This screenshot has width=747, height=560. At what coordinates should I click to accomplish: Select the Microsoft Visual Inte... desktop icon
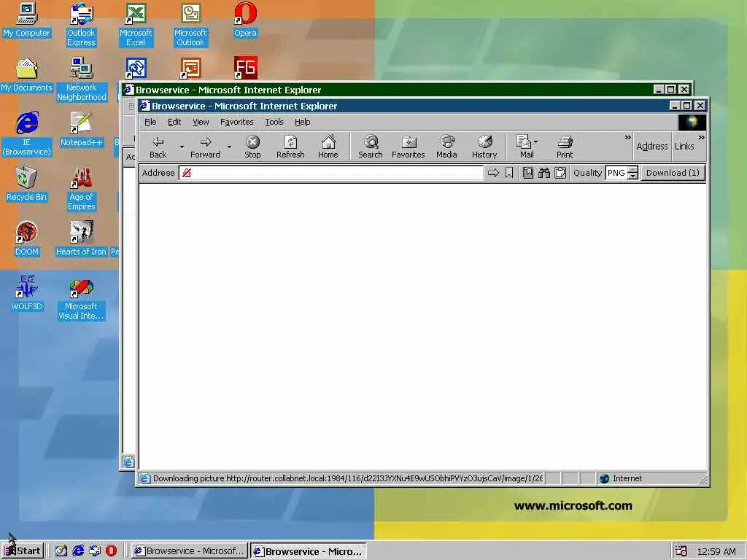81,300
